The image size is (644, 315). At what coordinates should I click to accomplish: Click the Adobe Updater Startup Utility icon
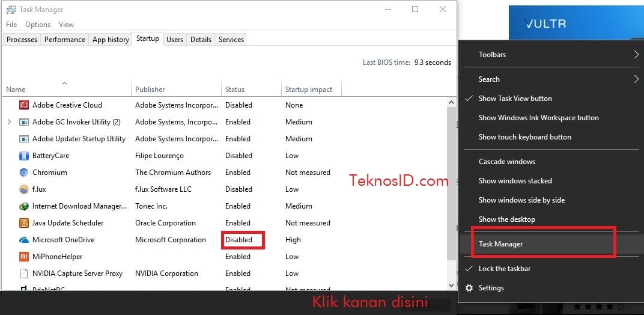tap(24, 139)
